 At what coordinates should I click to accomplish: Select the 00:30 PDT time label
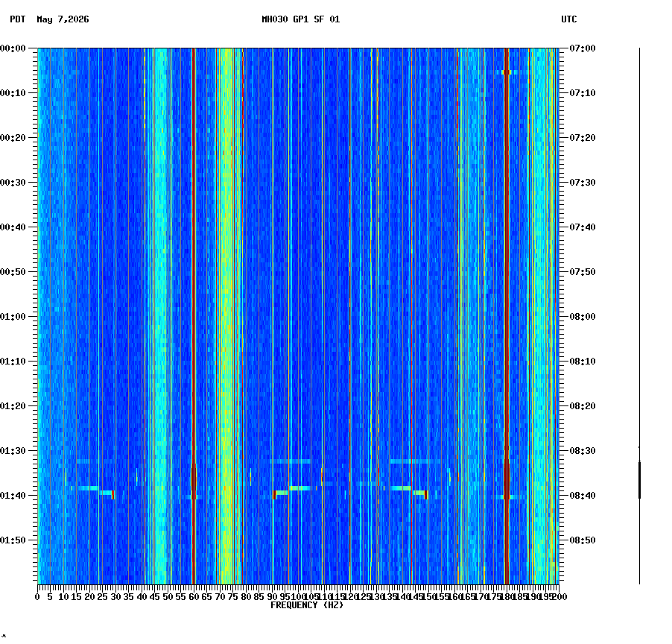tap(13, 183)
